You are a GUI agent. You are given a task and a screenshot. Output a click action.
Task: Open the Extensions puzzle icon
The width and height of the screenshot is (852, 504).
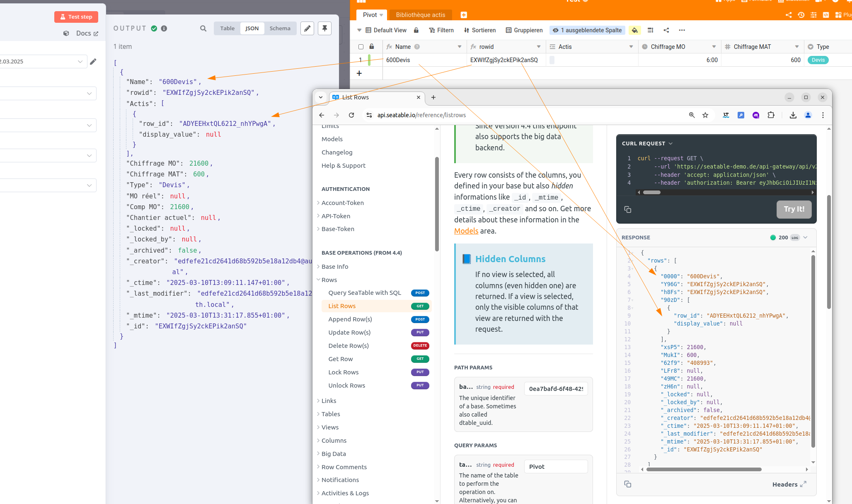click(x=771, y=115)
